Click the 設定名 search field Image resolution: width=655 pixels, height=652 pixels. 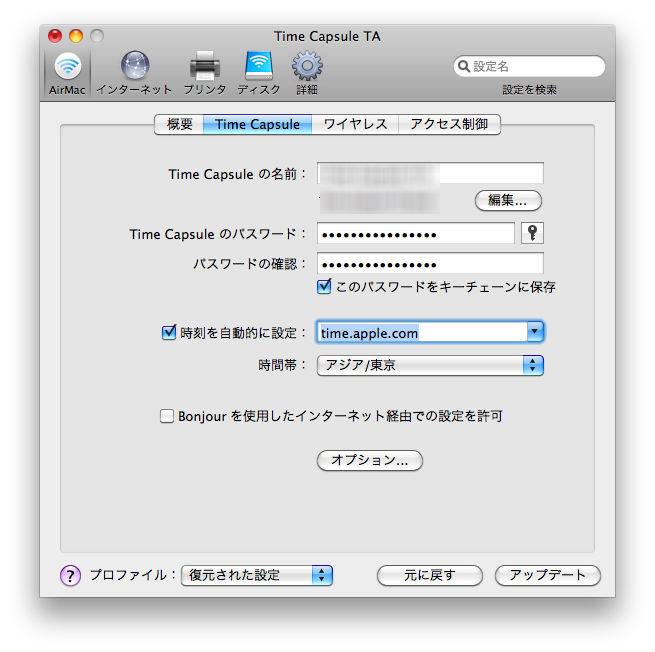coord(529,66)
